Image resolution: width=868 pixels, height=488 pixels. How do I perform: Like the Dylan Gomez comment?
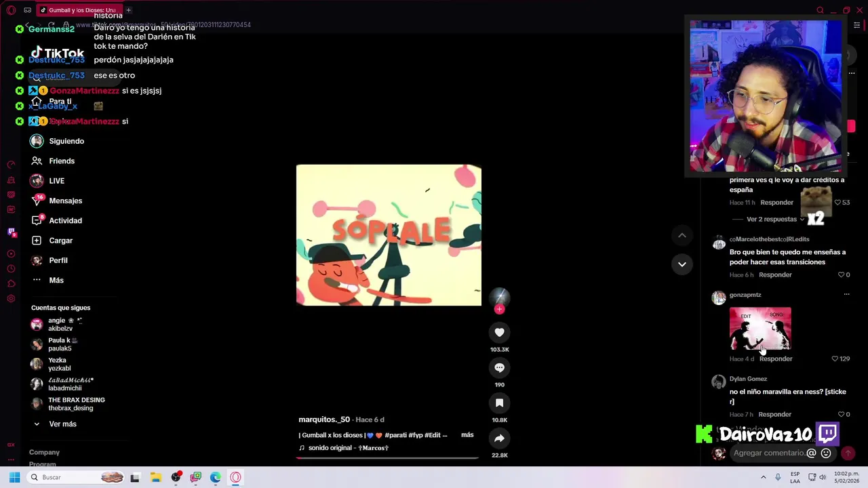841,414
